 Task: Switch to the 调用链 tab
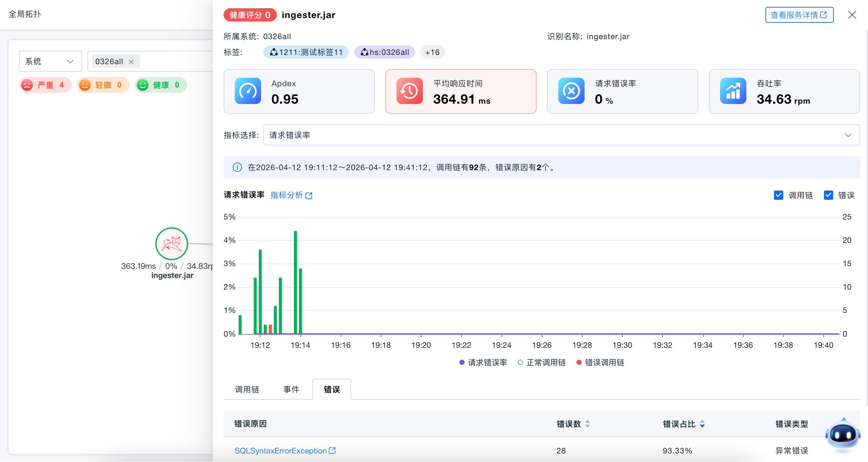coord(247,390)
